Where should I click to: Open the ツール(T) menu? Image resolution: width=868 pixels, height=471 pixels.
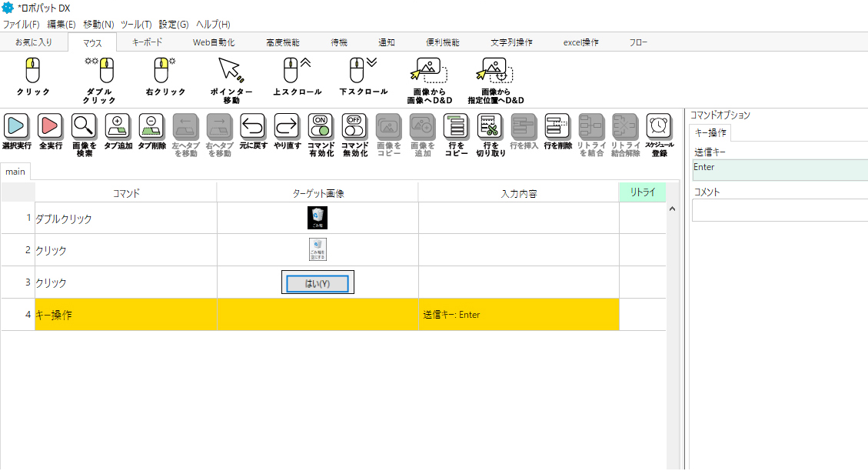[x=136, y=25]
